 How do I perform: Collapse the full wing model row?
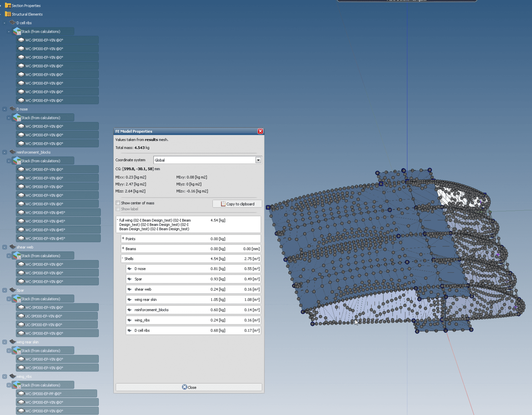click(x=117, y=220)
